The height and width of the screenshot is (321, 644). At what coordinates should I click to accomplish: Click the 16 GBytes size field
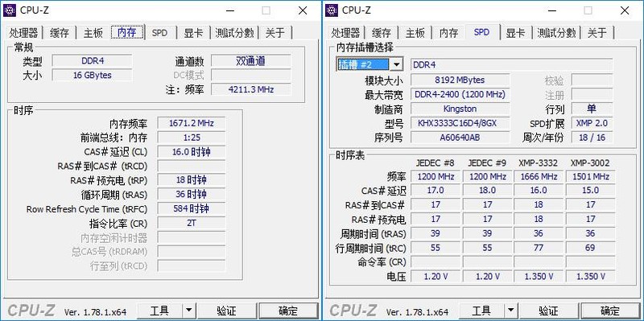tap(93, 75)
